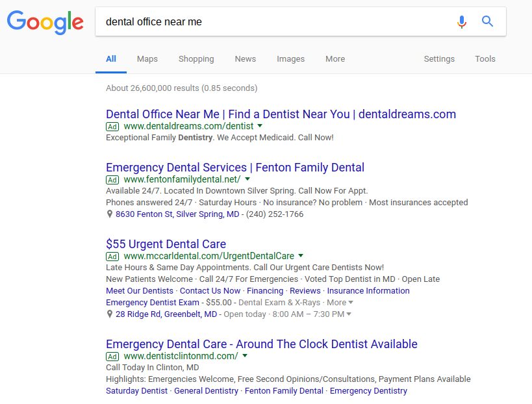Open the 8630 Fenton St, Silver Spring address link
532x404 pixels.
point(177,214)
